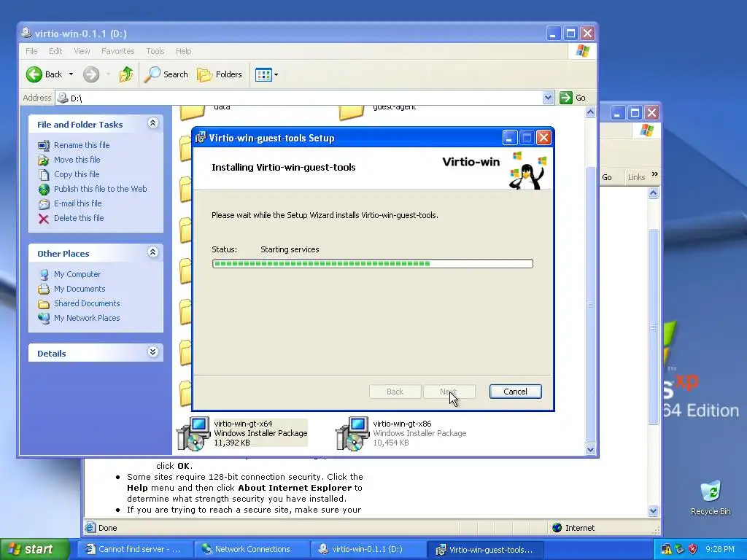Click Publish this file to the Web icon

coord(44,189)
